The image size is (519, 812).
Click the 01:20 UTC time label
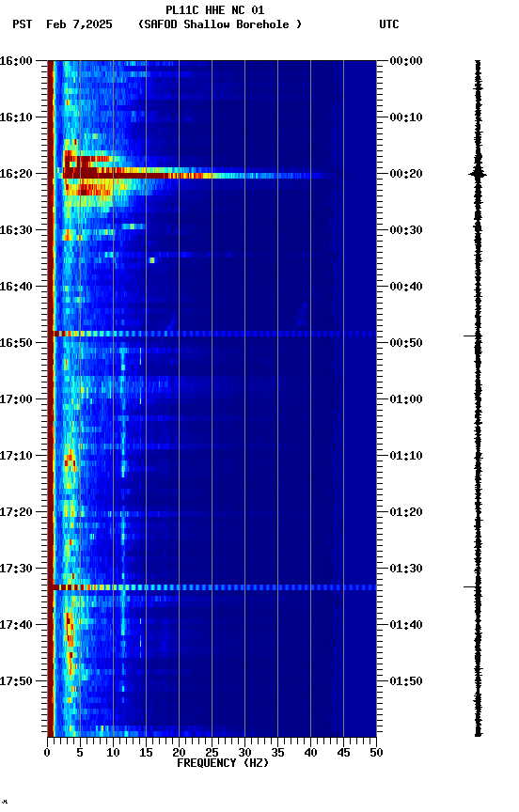tap(406, 513)
